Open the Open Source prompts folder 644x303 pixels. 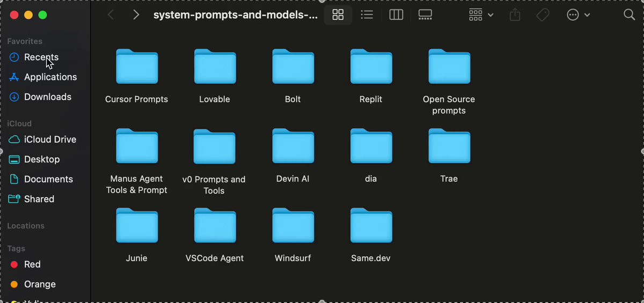point(449,66)
